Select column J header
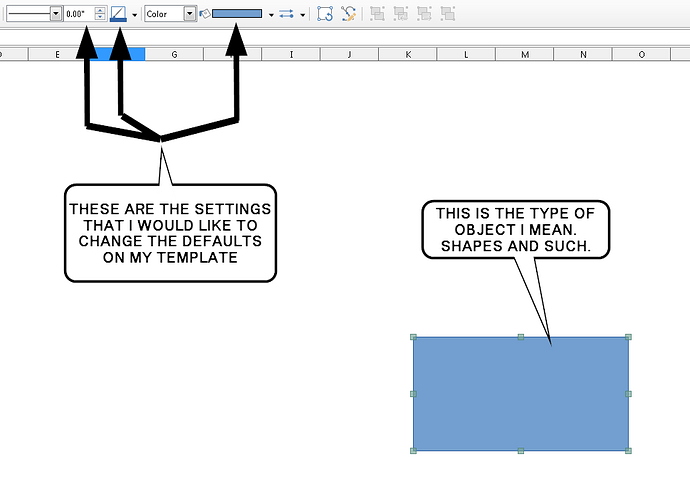The image size is (690, 484). [x=349, y=55]
